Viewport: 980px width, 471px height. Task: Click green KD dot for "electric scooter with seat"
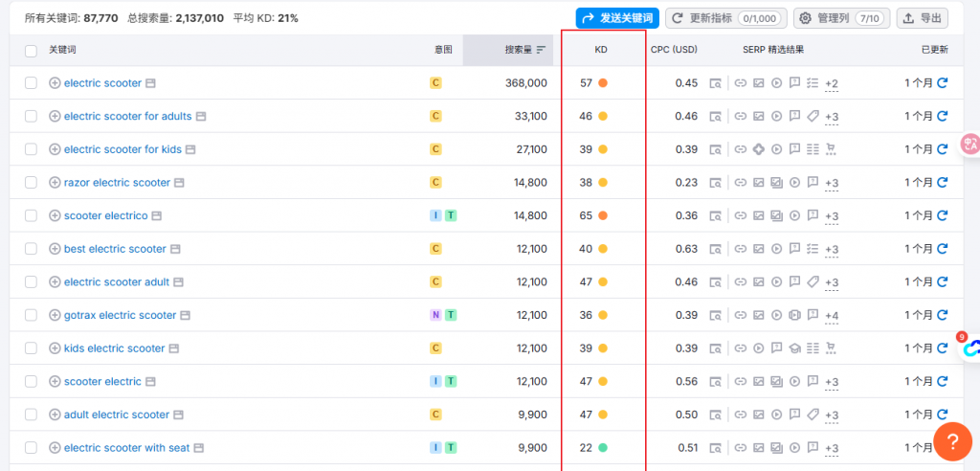tap(603, 447)
